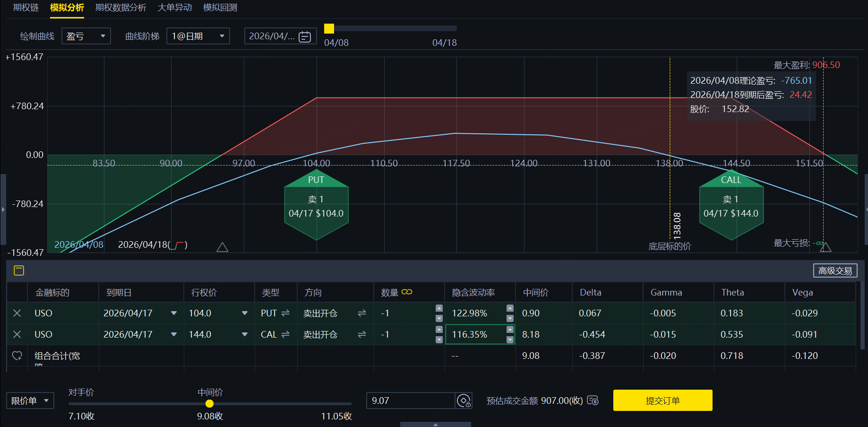Open the 1@日期 curve step dropdown

coord(198,36)
